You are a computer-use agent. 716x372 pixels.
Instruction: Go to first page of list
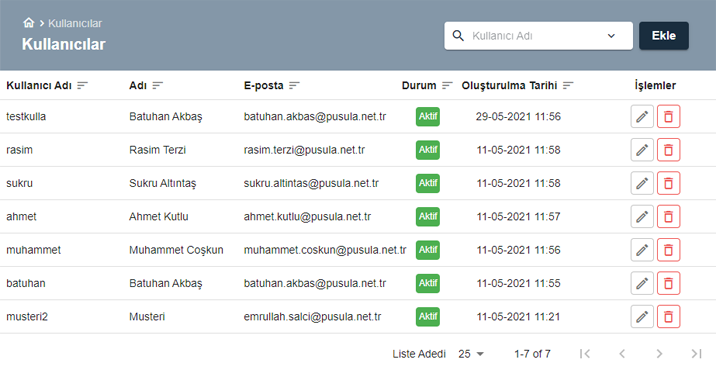pos(585,354)
